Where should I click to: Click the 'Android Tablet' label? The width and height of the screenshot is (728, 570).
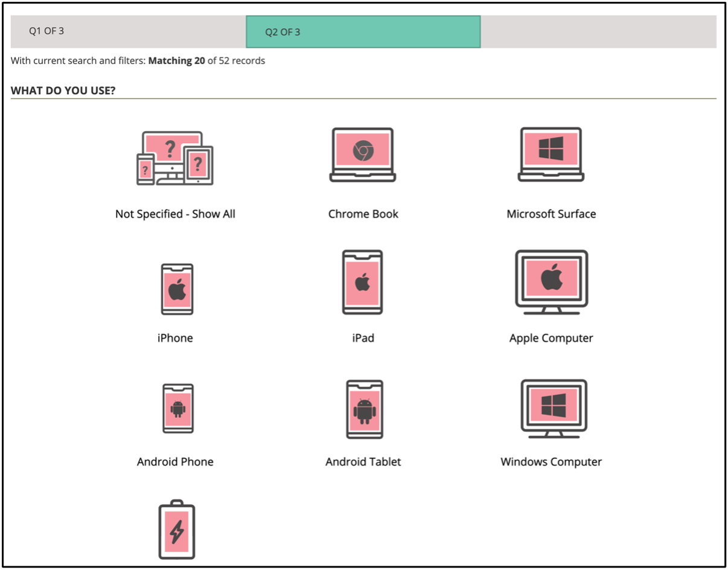pos(363,462)
